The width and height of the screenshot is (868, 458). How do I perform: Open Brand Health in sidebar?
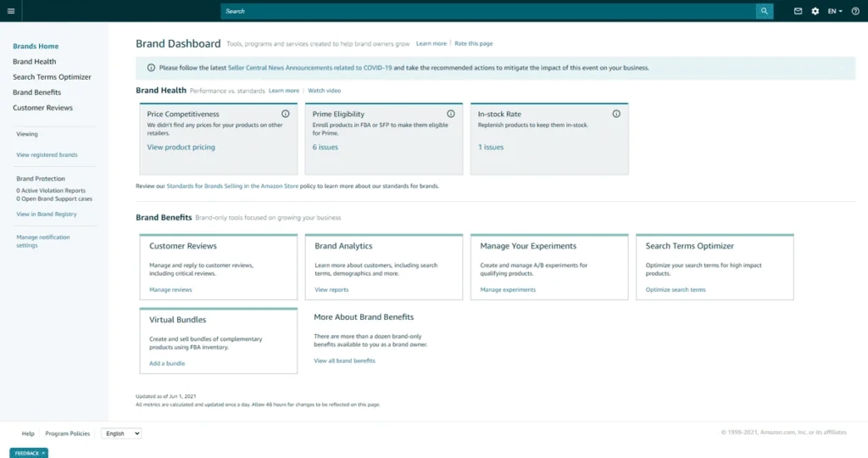[34, 61]
